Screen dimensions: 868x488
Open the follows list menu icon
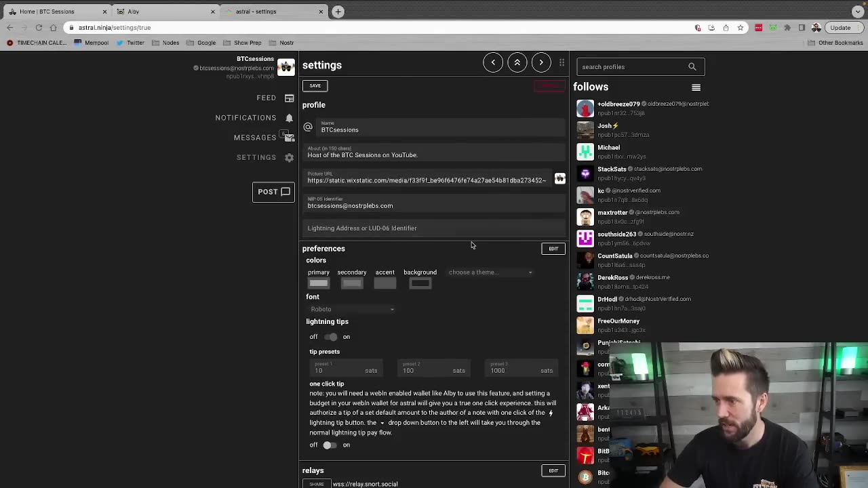click(696, 87)
